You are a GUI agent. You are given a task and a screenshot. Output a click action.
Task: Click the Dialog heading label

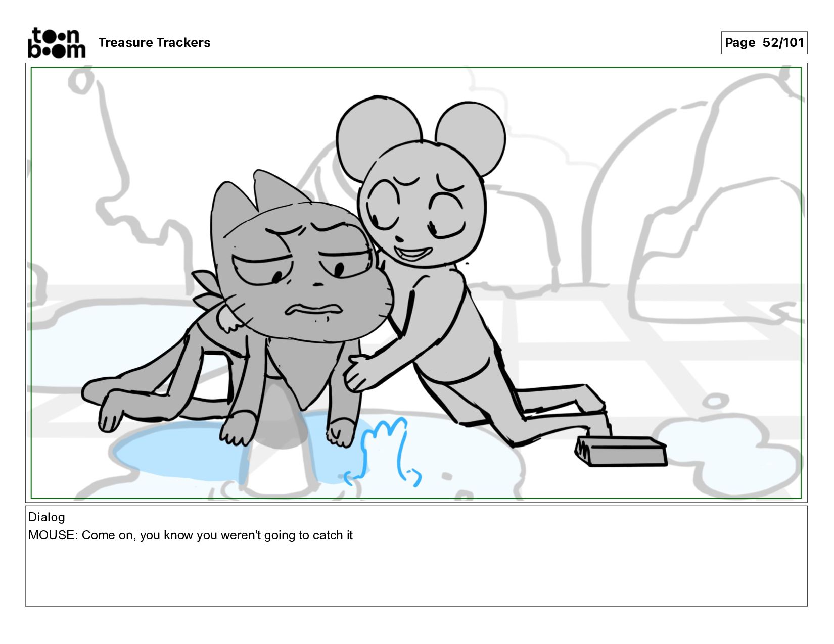47,517
